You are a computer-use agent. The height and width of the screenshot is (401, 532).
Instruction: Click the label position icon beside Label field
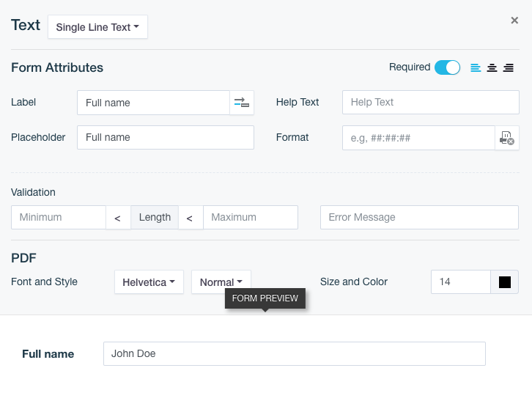coord(242,103)
